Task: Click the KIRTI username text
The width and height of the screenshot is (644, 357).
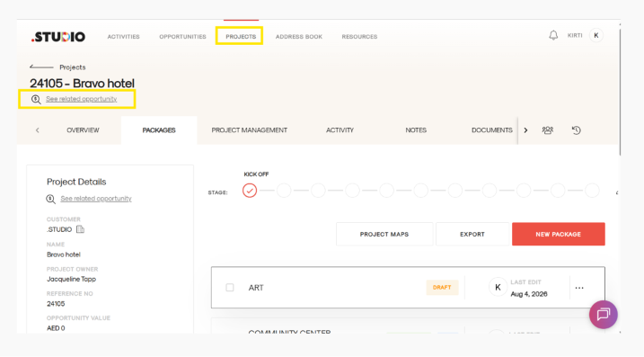Action: pos(575,35)
